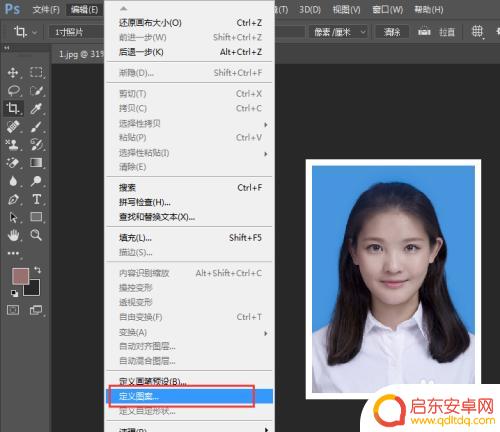Open the 编辑(E) menu
Screen dimensions: 500x432
point(84,10)
